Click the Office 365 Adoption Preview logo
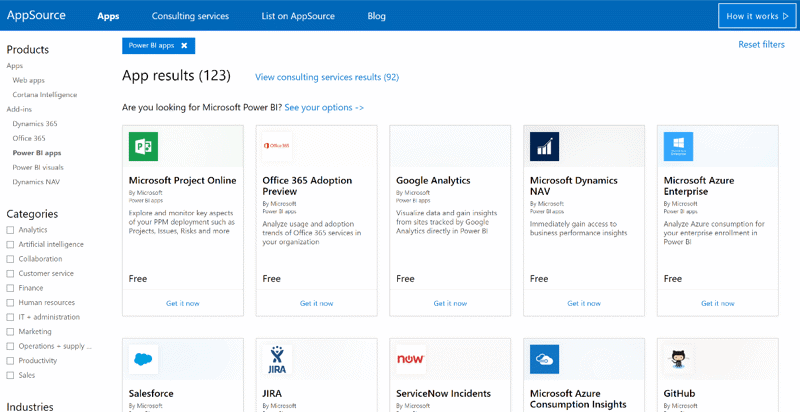The height and width of the screenshot is (412, 800). pyautogui.click(x=277, y=146)
